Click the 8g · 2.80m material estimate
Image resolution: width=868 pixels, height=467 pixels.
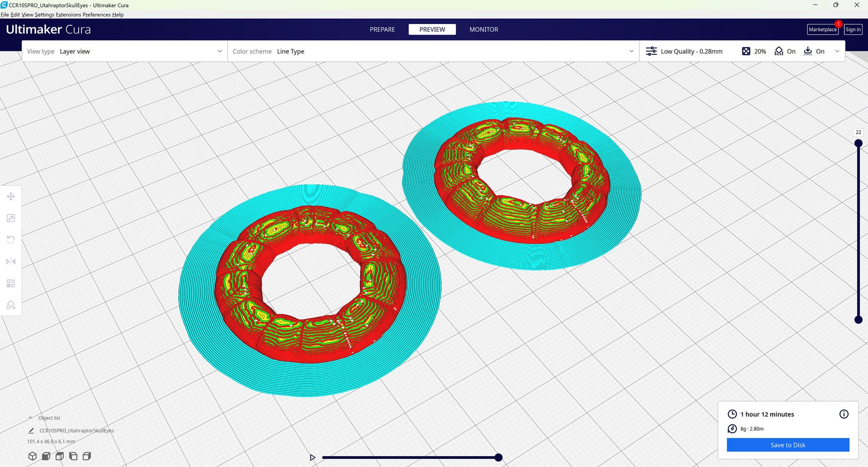pos(752,429)
